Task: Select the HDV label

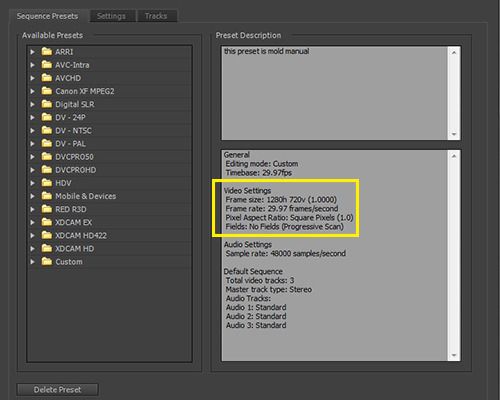Action: 63,183
